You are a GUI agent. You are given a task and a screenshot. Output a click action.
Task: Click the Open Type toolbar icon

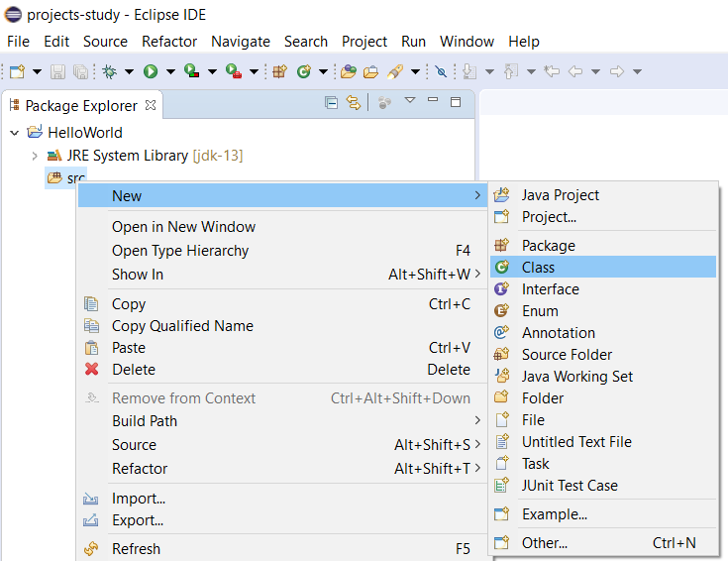click(349, 71)
